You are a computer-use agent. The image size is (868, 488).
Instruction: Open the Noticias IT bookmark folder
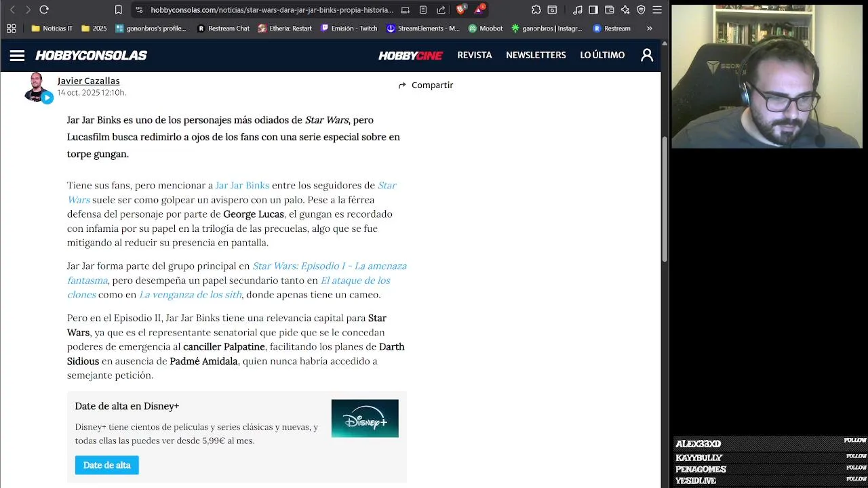coord(52,28)
